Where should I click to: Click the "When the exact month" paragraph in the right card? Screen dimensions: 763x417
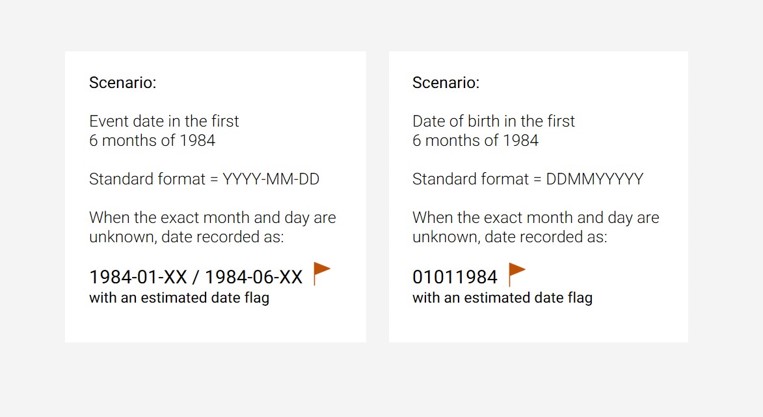tap(535, 227)
